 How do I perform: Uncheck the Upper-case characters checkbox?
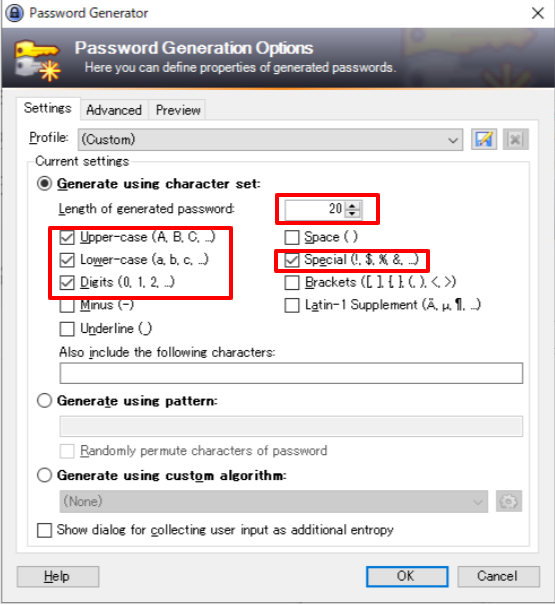point(67,237)
